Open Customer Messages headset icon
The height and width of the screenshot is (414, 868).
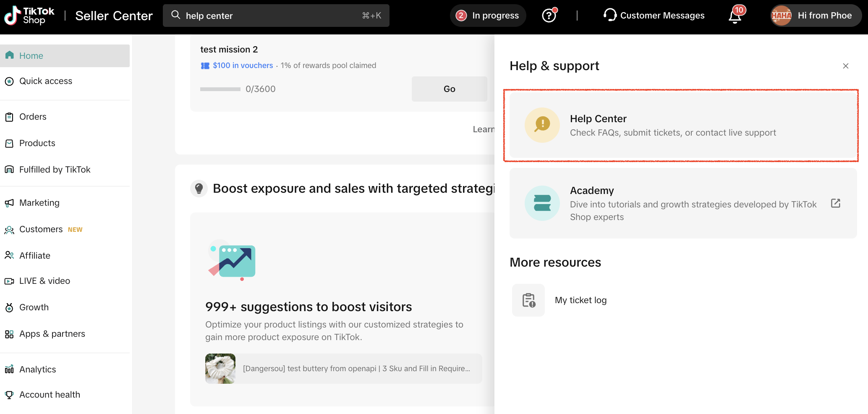tap(610, 15)
